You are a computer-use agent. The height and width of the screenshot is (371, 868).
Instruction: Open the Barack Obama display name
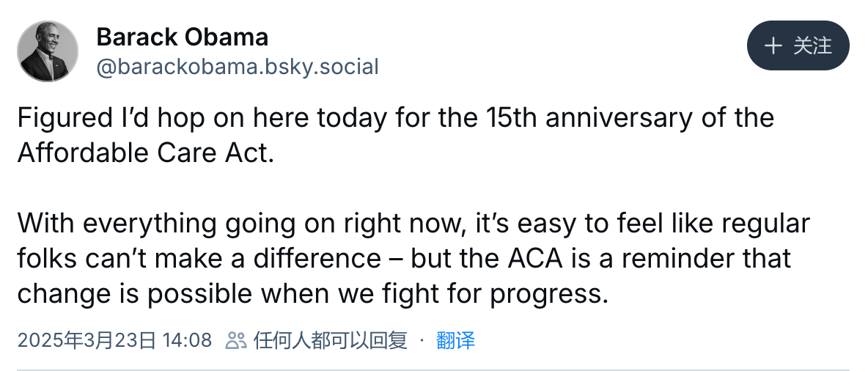click(x=182, y=37)
